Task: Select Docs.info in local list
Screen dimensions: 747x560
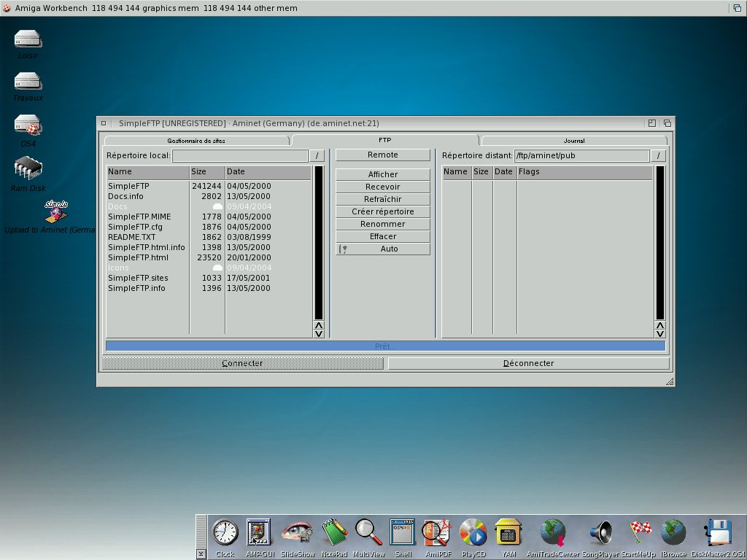Action: point(209,196)
